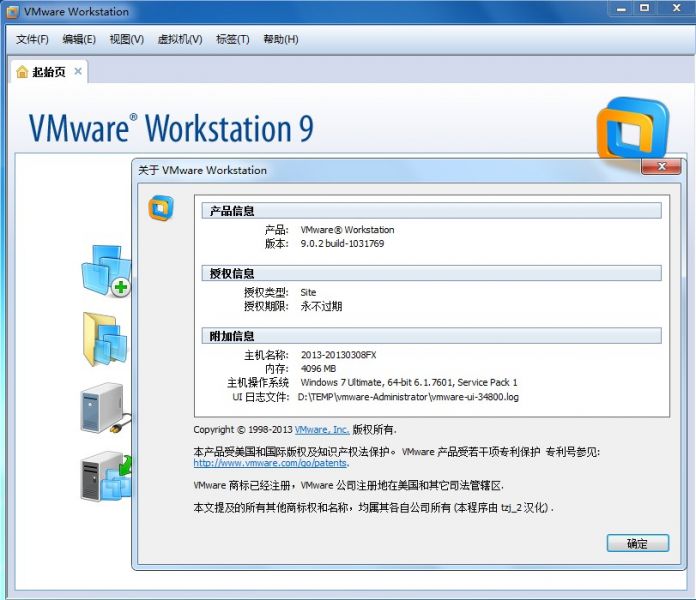This screenshot has width=696, height=600.
Task: Click the UI 日志文件 path text
Action: (408, 397)
